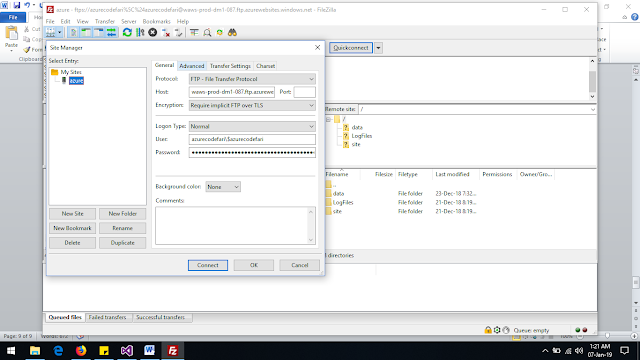Click the Connect button
This screenshot has width=640, height=360.
pos(208,265)
